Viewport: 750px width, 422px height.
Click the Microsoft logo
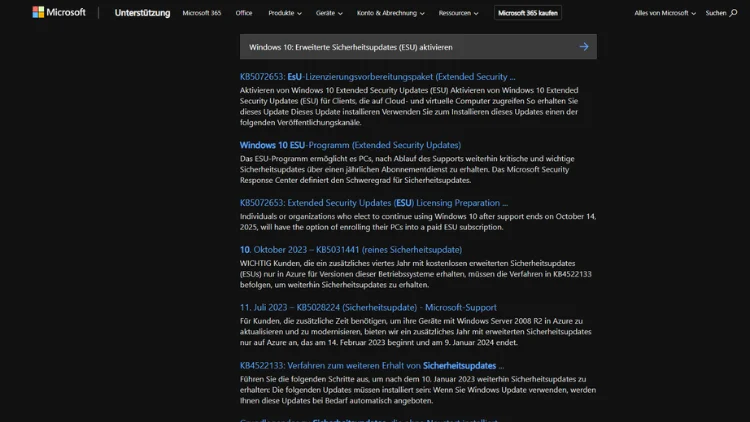tap(59, 12)
